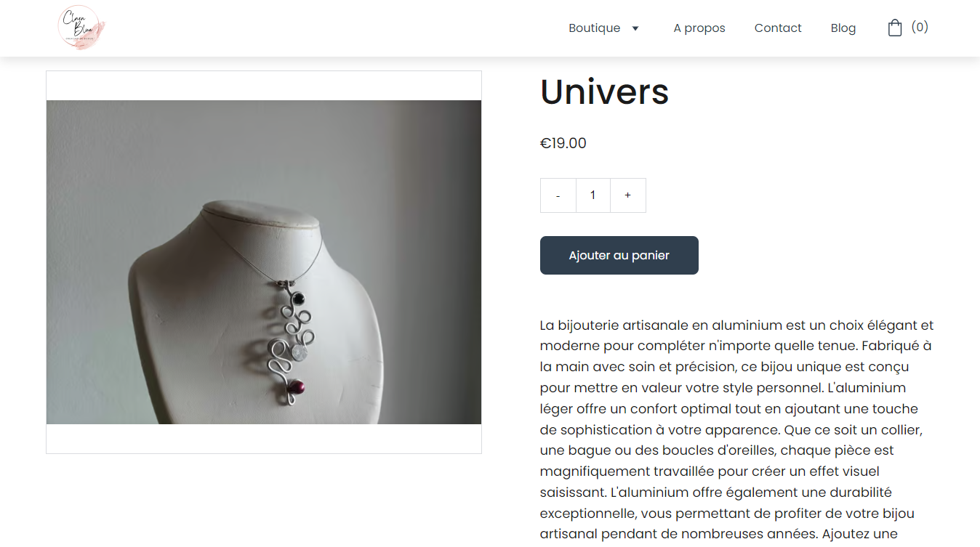Click the product description paragraph

[736, 429]
